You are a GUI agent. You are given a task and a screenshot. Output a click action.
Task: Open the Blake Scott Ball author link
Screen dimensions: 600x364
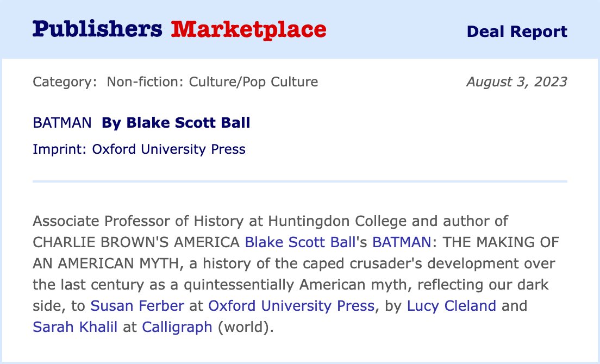click(x=301, y=242)
